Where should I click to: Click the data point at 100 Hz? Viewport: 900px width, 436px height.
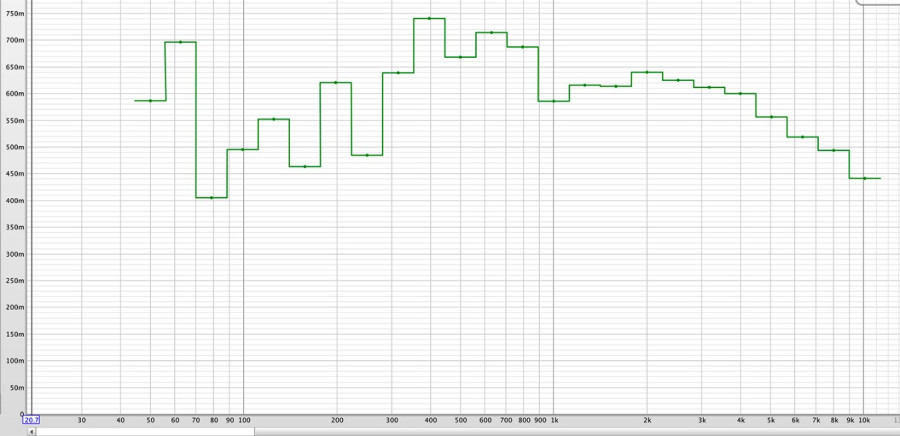coord(243,149)
